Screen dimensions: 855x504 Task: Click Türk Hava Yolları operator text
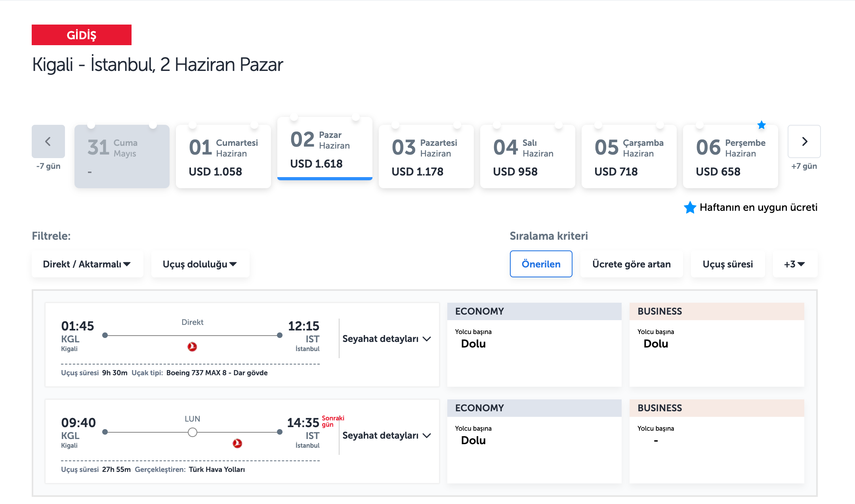point(217,470)
